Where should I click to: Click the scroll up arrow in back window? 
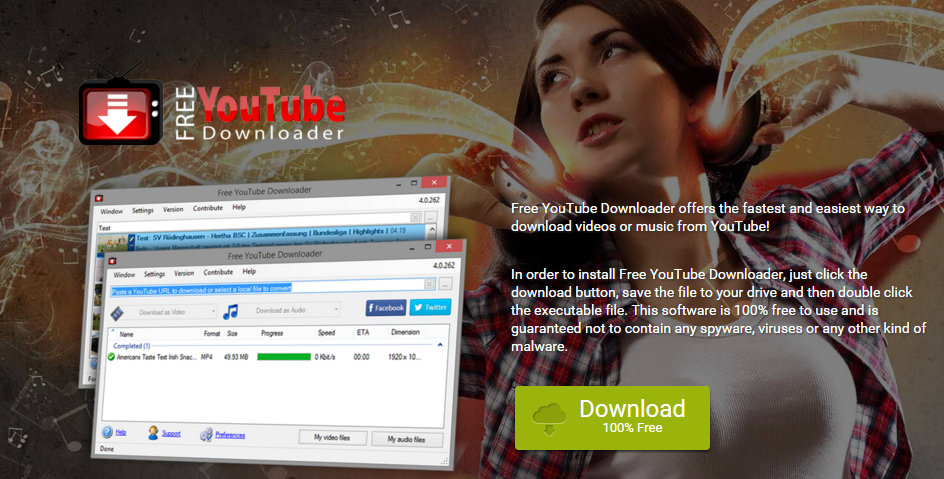(x=431, y=230)
